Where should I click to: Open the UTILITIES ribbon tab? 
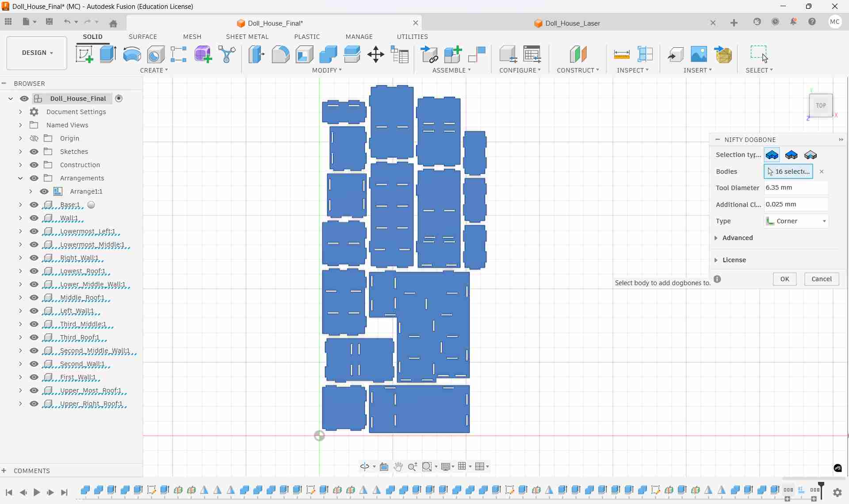[x=413, y=37]
